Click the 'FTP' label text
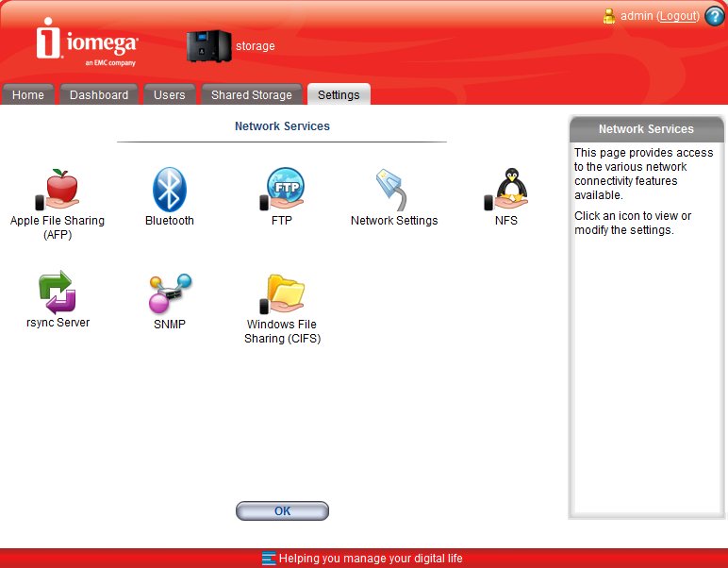This screenshot has height=568, width=728. click(x=282, y=221)
